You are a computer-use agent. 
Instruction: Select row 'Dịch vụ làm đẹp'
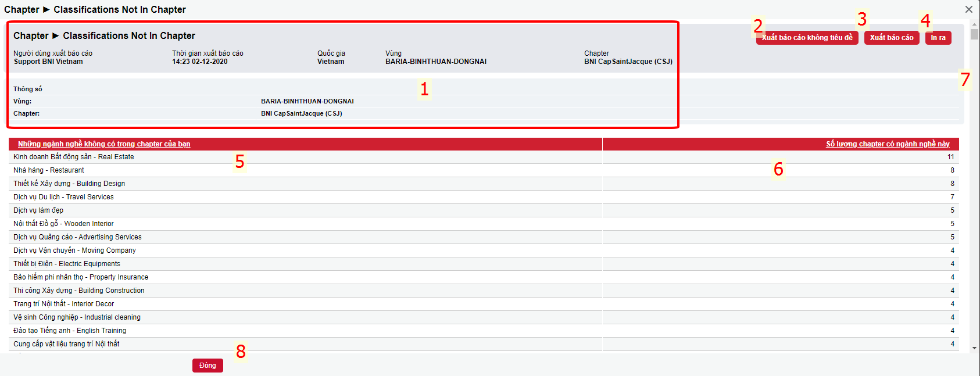tap(484, 210)
